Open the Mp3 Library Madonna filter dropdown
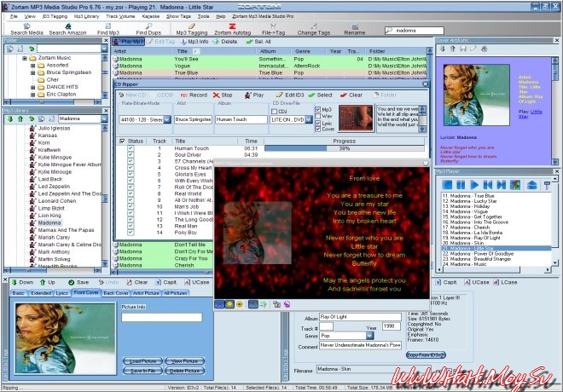The width and height of the screenshot is (563, 392). click(104, 118)
